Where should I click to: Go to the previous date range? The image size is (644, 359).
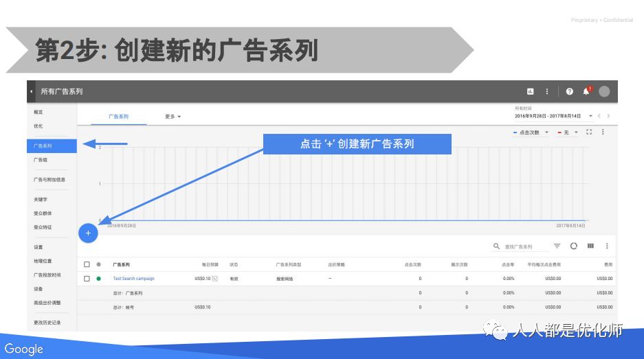coord(599,116)
